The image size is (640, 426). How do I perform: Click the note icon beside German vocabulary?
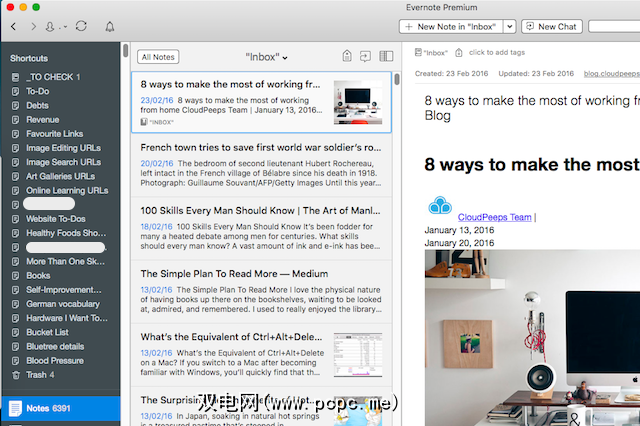tap(16, 304)
